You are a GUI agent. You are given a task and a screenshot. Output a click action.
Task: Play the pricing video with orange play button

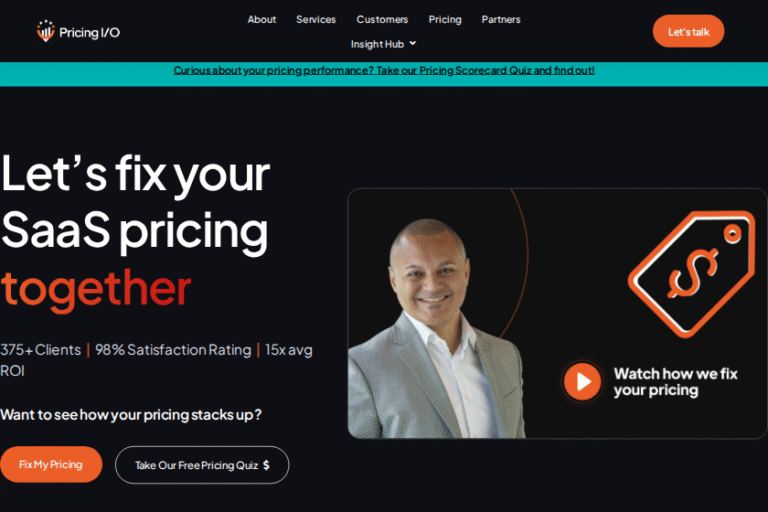coord(582,381)
